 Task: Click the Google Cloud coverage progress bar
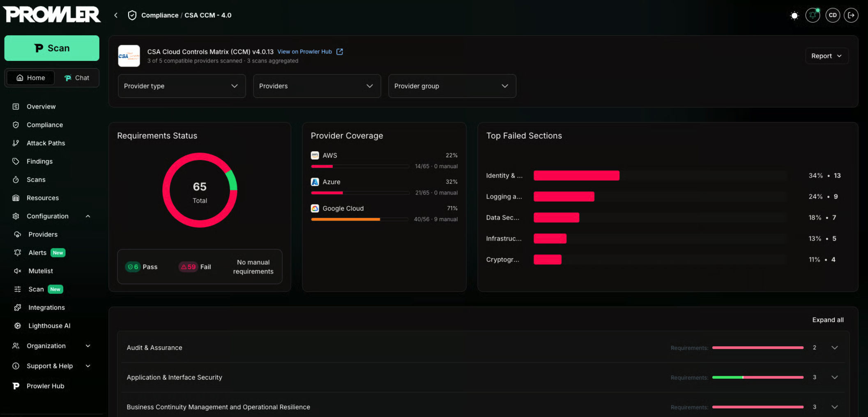[360, 219]
